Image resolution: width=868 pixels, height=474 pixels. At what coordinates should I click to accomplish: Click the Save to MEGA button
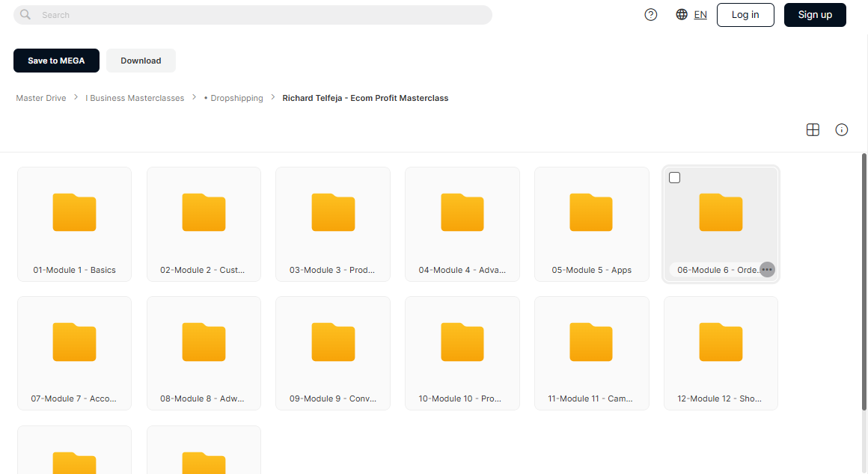[56, 61]
